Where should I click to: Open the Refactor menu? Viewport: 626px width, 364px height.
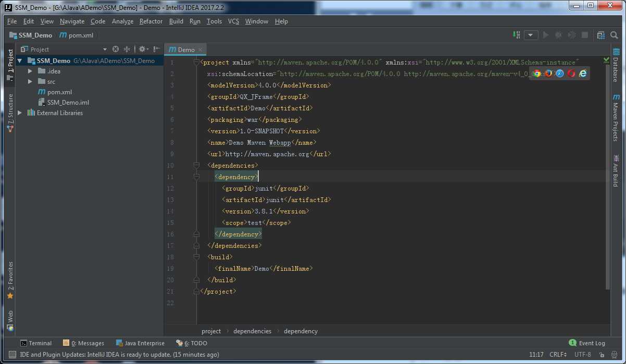coord(151,21)
